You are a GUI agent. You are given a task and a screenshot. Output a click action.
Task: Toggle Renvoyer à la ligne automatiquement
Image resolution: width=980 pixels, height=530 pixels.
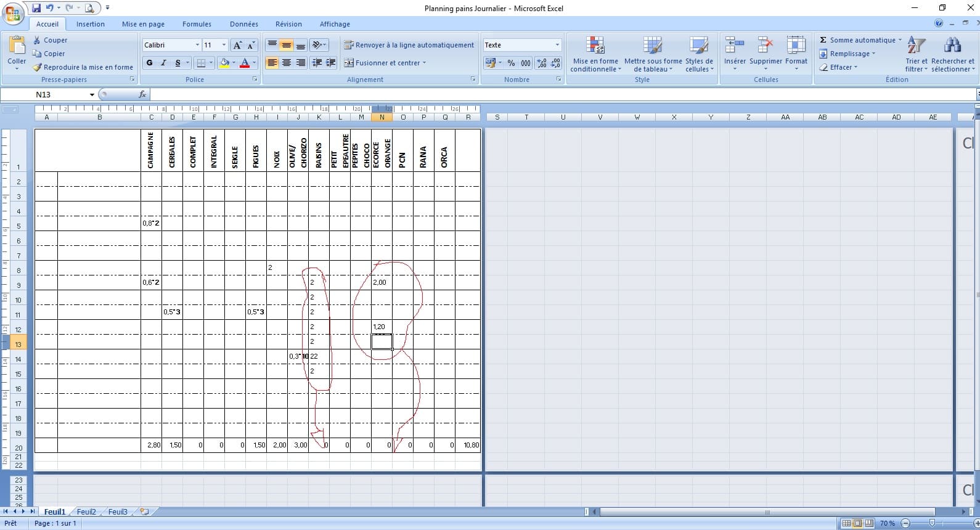click(x=409, y=45)
